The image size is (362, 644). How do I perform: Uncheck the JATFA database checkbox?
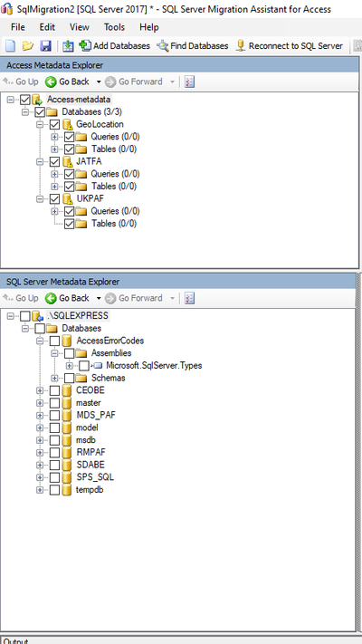54,161
